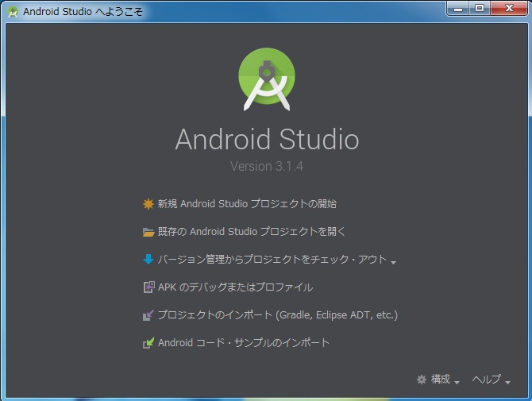Click the green arrow import code sample icon
Image resolution: width=532 pixels, height=401 pixels.
click(x=148, y=343)
